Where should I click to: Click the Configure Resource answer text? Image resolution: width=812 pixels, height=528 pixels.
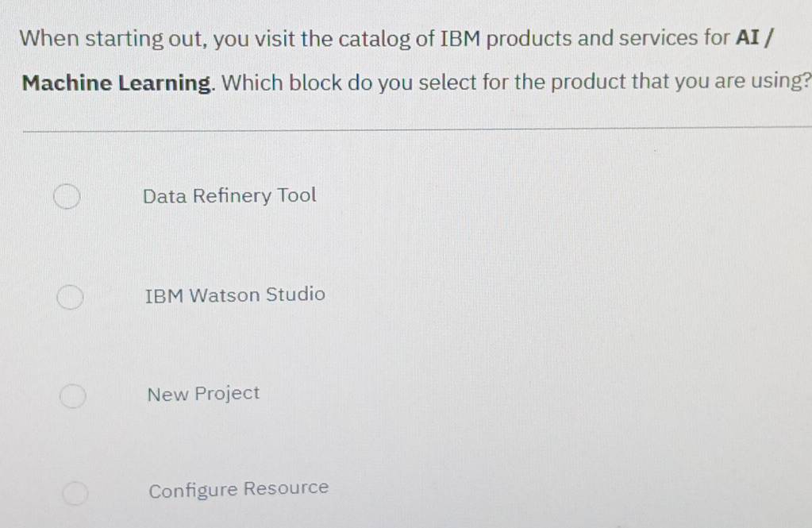[x=238, y=489]
